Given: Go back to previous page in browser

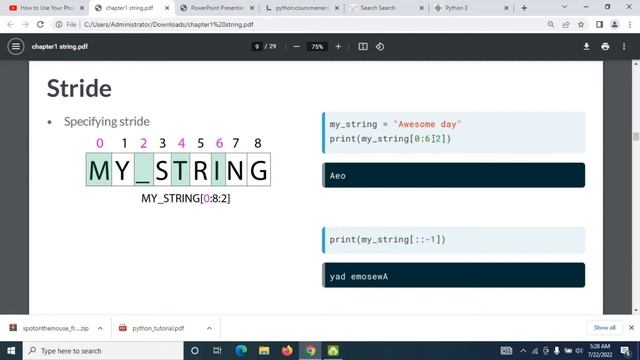Looking at the screenshot, I should [x=10, y=24].
